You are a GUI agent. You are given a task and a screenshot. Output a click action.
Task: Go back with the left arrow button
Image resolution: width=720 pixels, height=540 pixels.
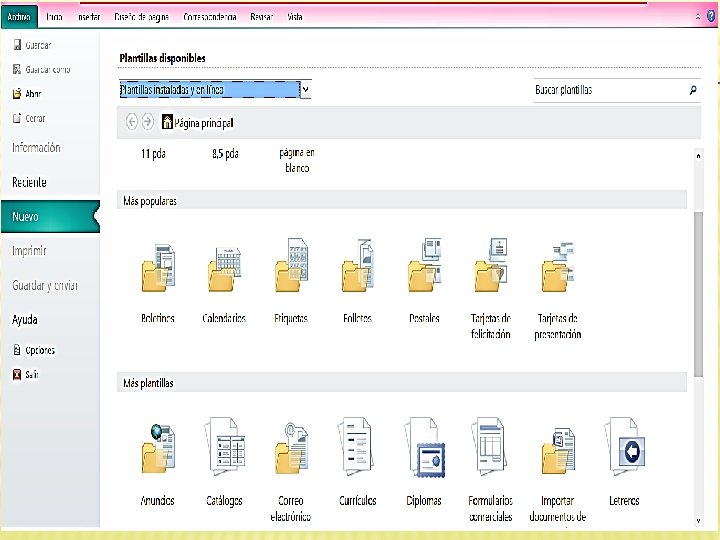[x=132, y=122]
